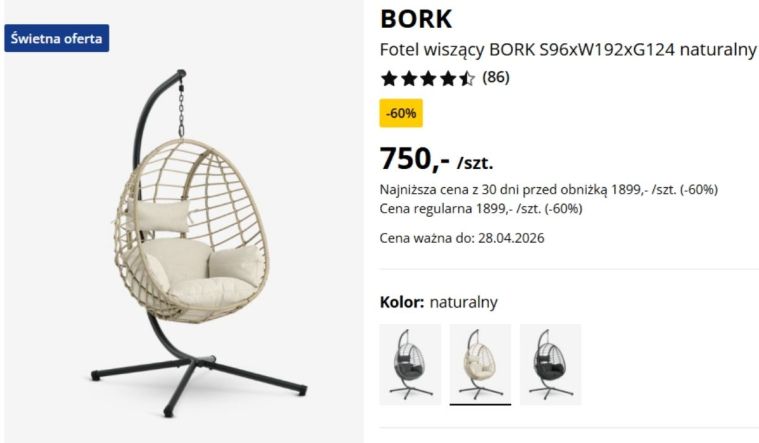Click the first rating star
759x443 pixels.
pos(389,78)
